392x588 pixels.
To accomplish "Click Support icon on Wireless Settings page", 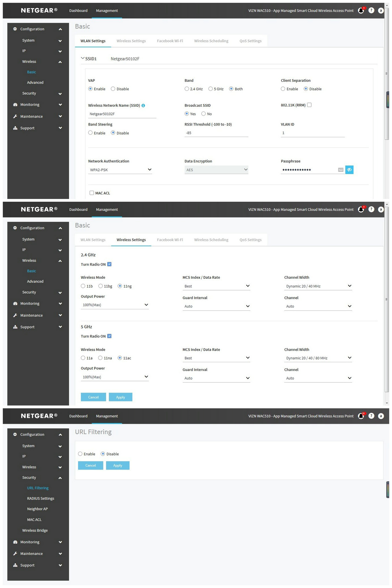I will 15,327.
